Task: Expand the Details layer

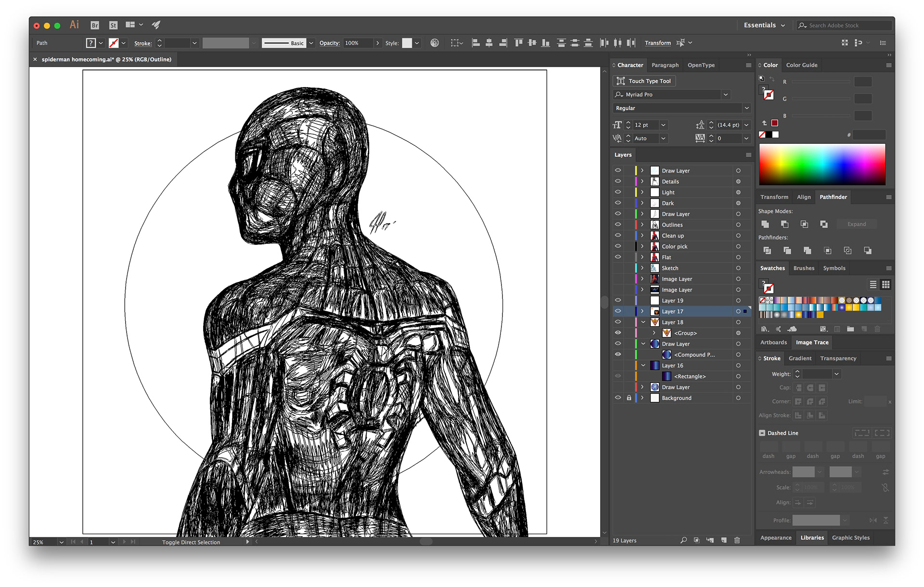Action: pyautogui.click(x=642, y=181)
